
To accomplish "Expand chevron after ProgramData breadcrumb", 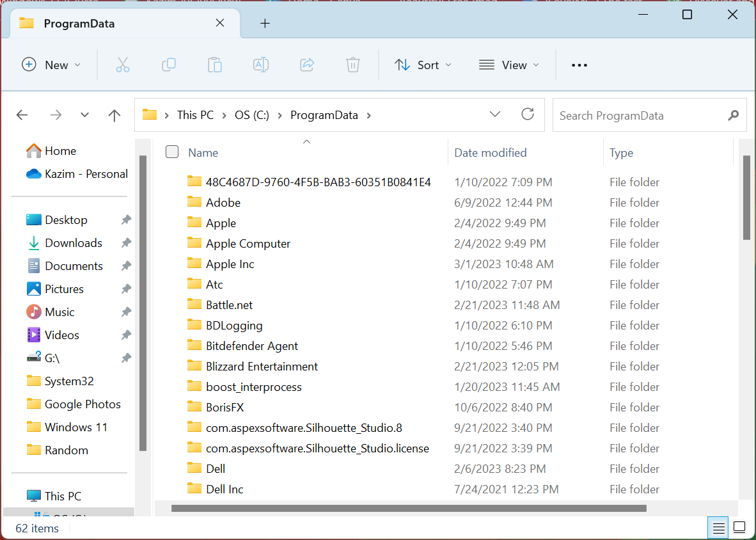I will pyautogui.click(x=369, y=115).
